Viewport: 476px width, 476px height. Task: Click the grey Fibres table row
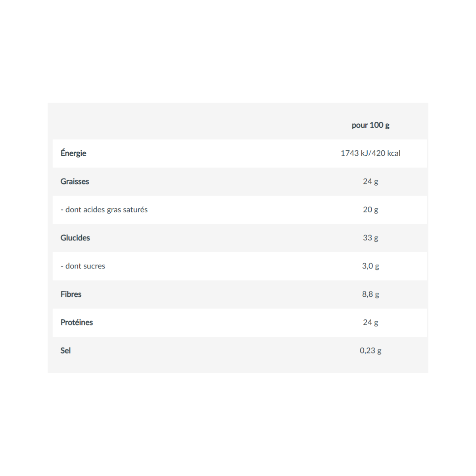[x=240, y=294]
